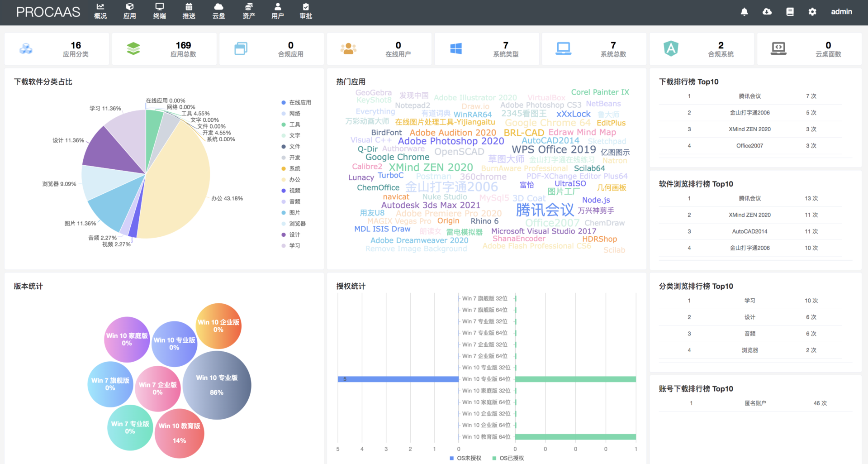Toggle 浏览器 legend item in pie chart
This screenshot has height=464, width=868.
point(294,224)
